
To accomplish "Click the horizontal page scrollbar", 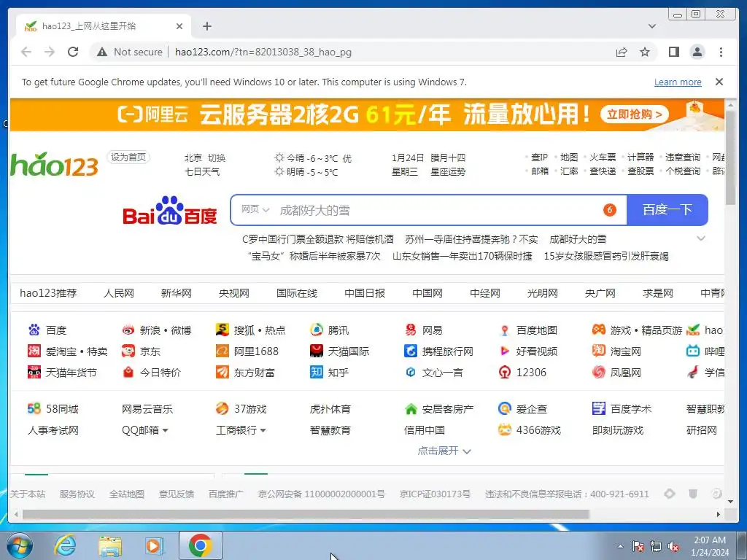I will (x=306, y=514).
